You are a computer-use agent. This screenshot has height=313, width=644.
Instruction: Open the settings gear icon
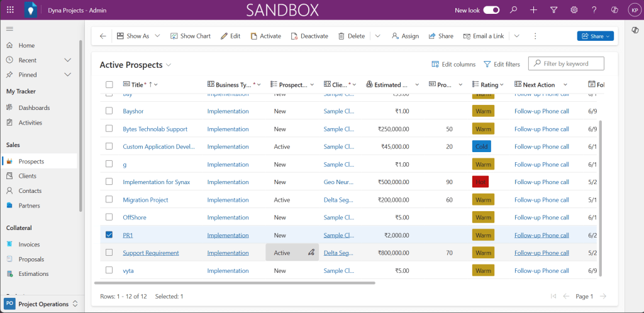tap(574, 10)
